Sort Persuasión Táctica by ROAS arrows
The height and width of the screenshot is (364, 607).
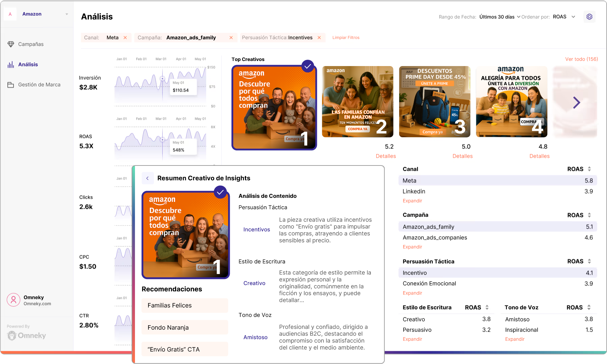(589, 261)
